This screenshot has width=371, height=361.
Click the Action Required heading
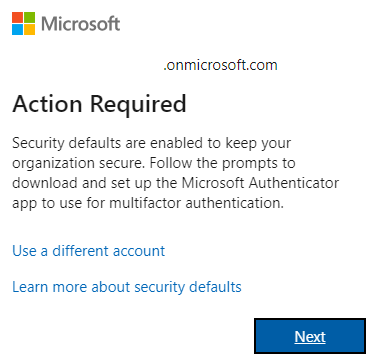click(x=99, y=104)
